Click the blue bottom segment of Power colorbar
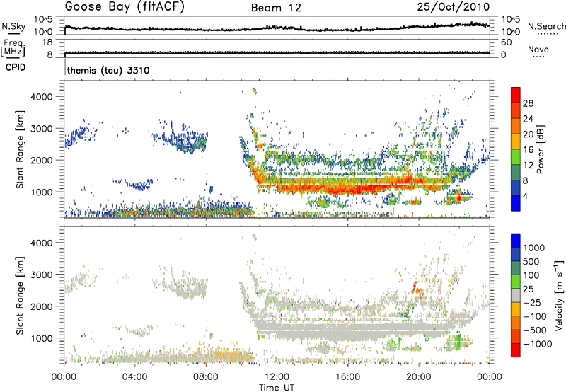Image resolution: width=566 pixels, height=392 pixels. [x=516, y=203]
